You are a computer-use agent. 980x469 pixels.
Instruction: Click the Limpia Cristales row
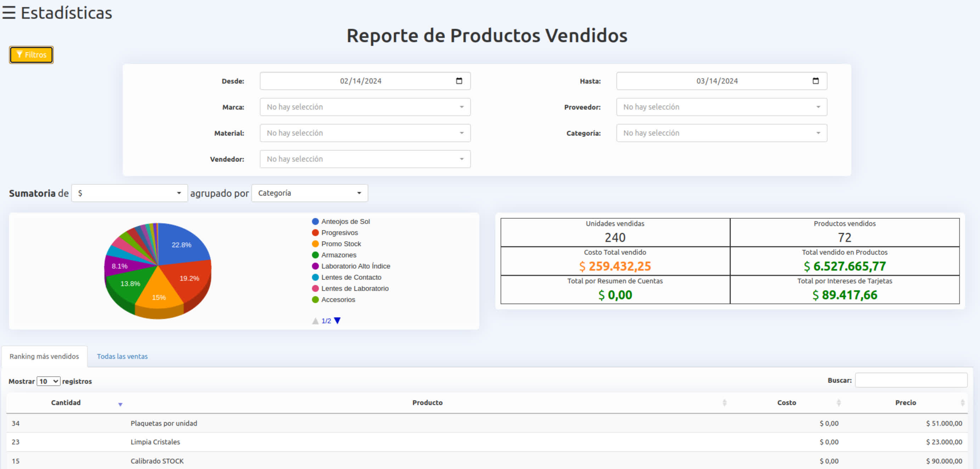(487, 442)
